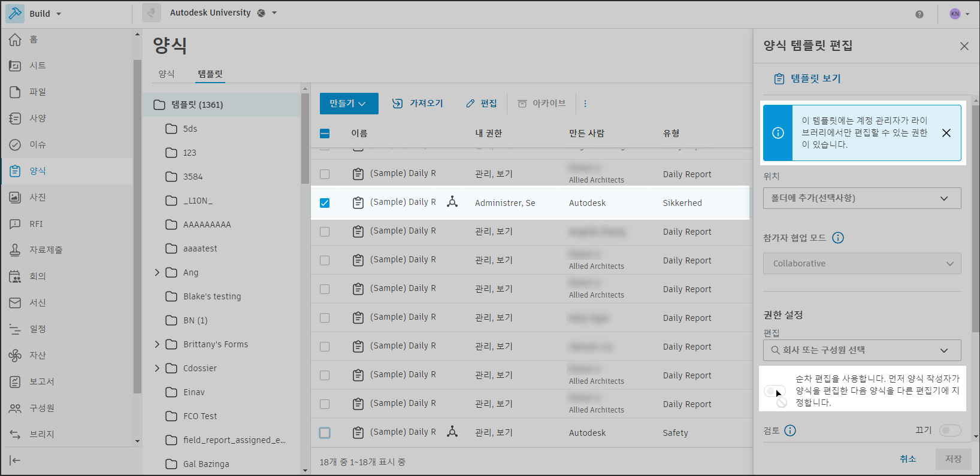Image resolution: width=980 pixels, height=476 pixels.
Task: Open the 템플릿 보기 link
Action: click(x=807, y=79)
